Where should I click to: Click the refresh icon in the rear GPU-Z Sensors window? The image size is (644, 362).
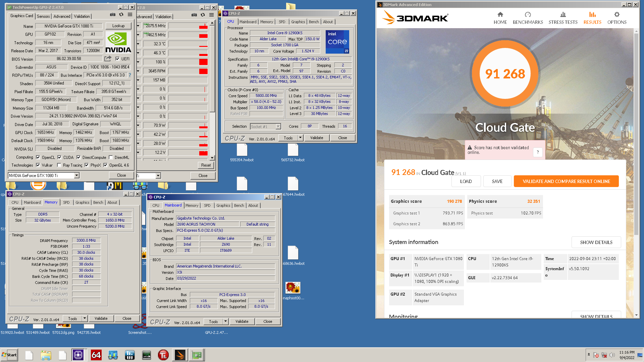203,15
